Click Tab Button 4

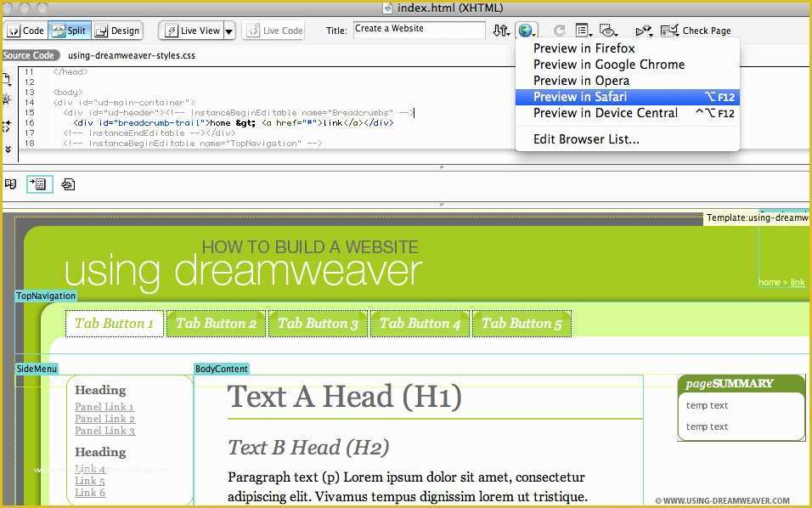[420, 323]
